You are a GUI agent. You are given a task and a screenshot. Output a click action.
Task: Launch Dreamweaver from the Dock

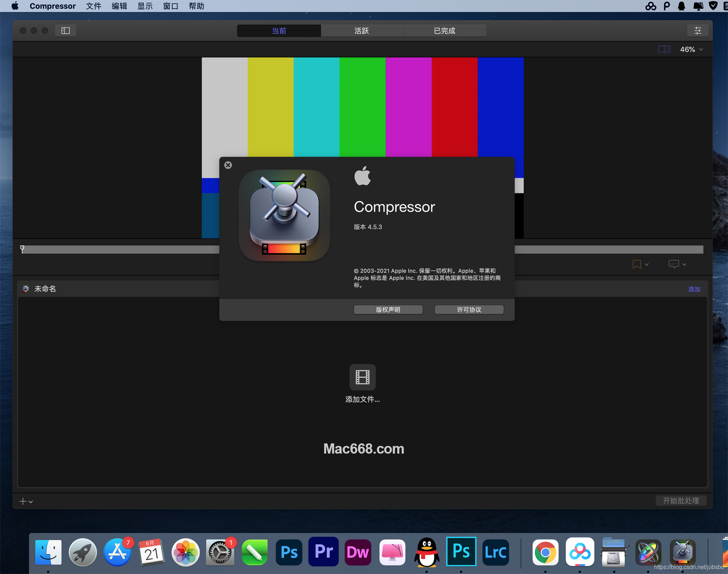pyautogui.click(x=357, y=552)
